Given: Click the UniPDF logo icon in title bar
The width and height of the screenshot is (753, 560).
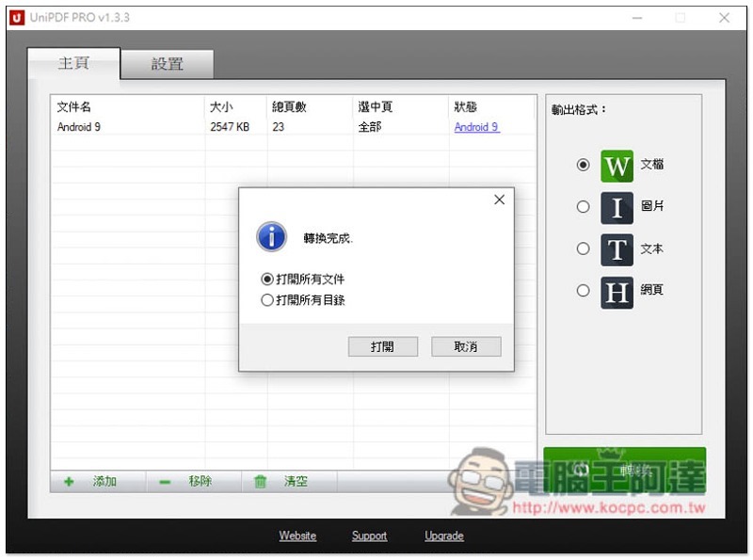Looking at the screenshot, I should tap(17, 18).
